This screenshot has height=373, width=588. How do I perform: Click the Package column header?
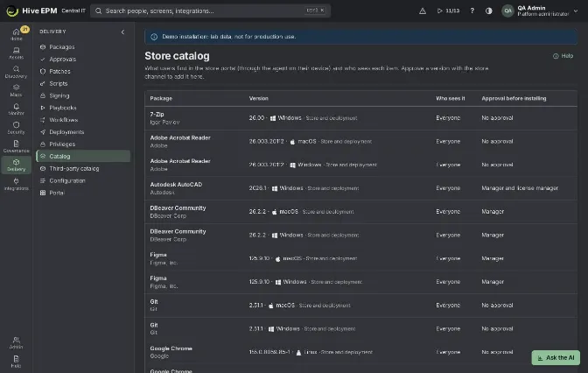[161, 98]
